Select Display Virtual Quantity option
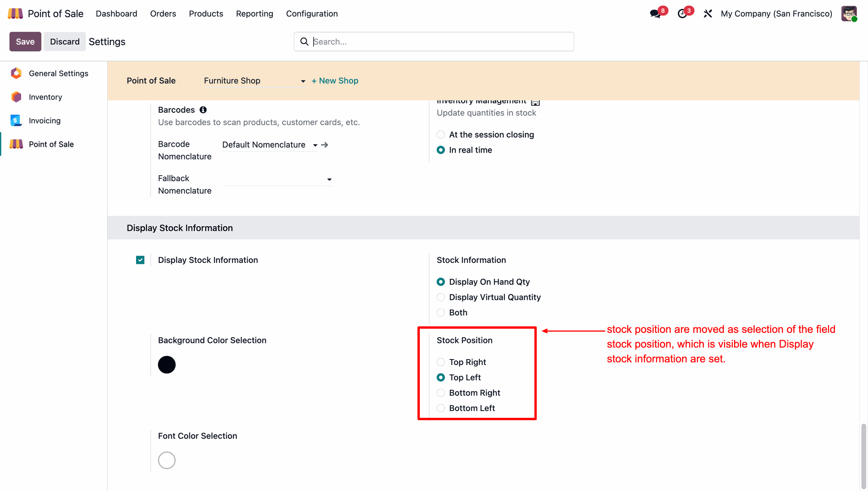 click(x=441, y=297)
